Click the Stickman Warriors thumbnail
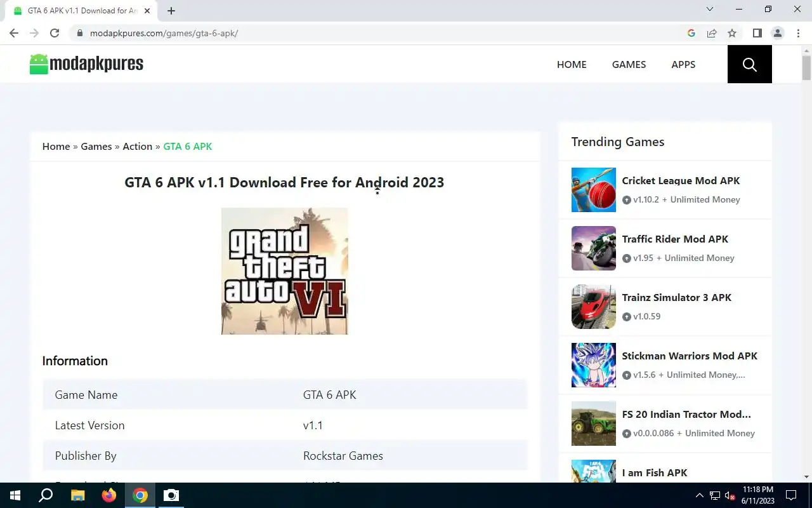This screenshot has width=812, height=508. pyautogui.click(x=593, y=365)
